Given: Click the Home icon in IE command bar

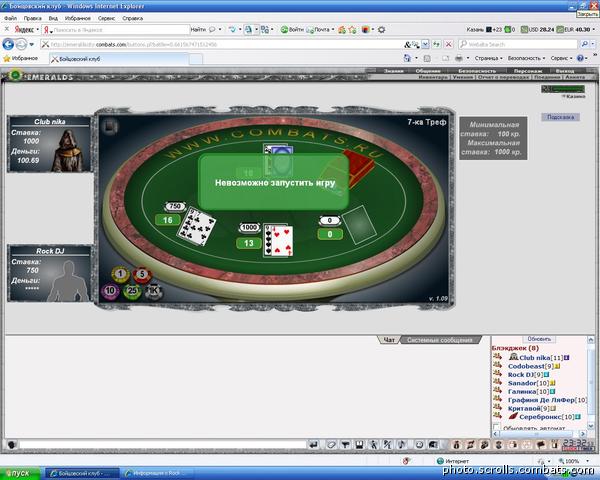Looking at the screenshot, I should coord(407,58).
